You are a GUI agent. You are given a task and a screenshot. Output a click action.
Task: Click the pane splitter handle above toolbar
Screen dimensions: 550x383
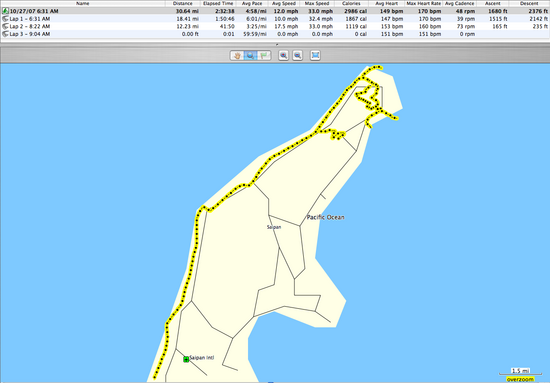(277, 45)
